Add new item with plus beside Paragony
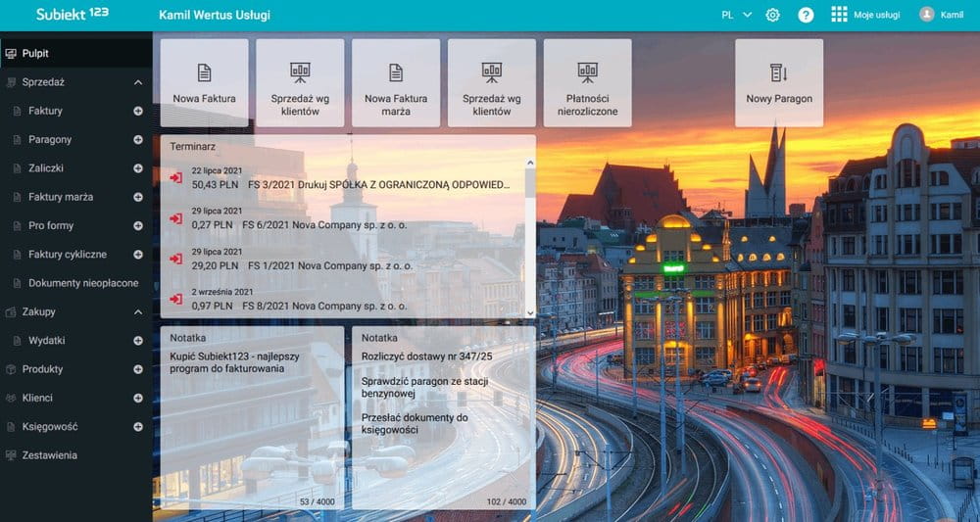Screen dimensions: 980x522 pyautogui.click(x=138, y=139)
